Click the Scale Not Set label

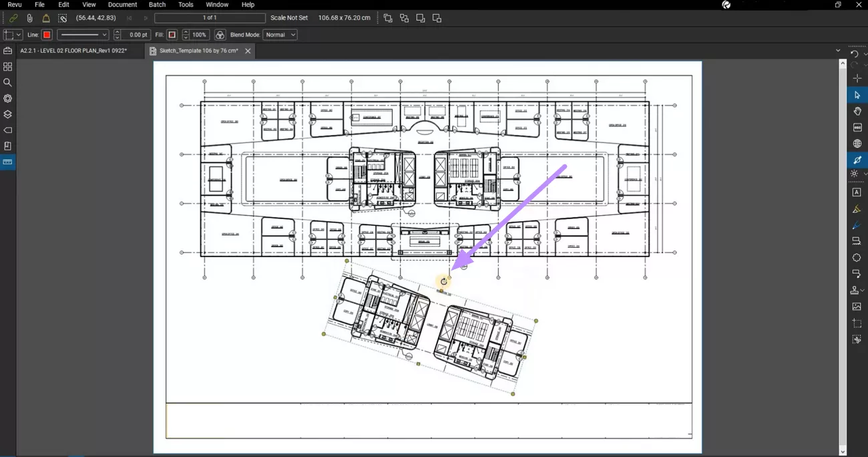pos(288,18)
